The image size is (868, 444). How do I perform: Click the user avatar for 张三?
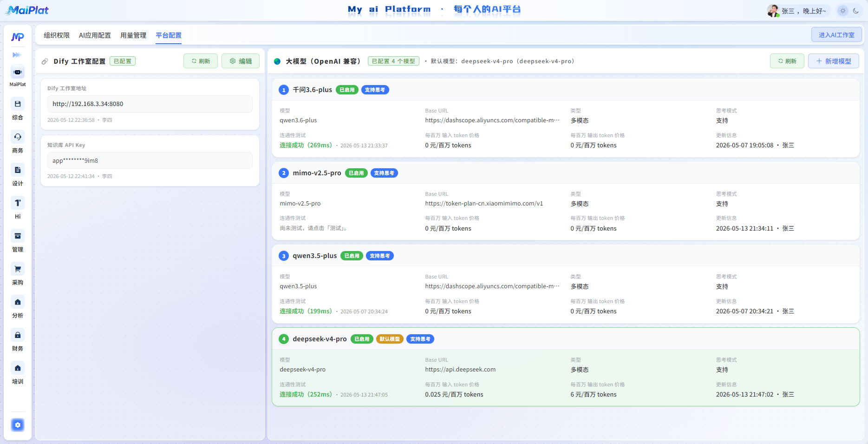click(773, 11)
